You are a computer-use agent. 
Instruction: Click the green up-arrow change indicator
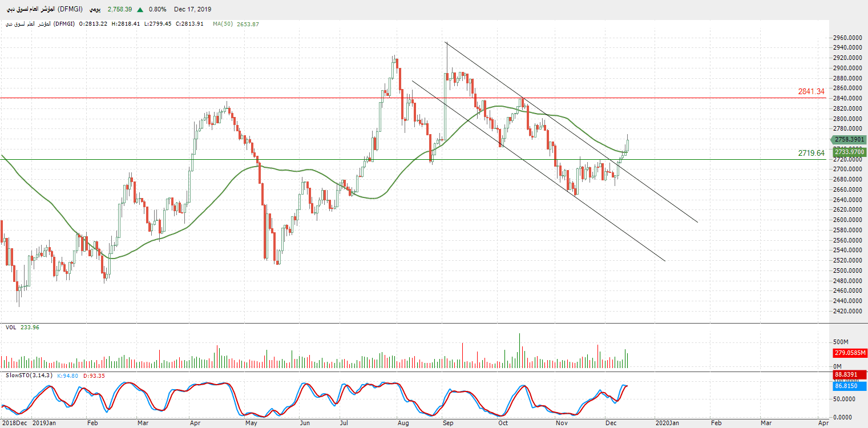(140, 10)
